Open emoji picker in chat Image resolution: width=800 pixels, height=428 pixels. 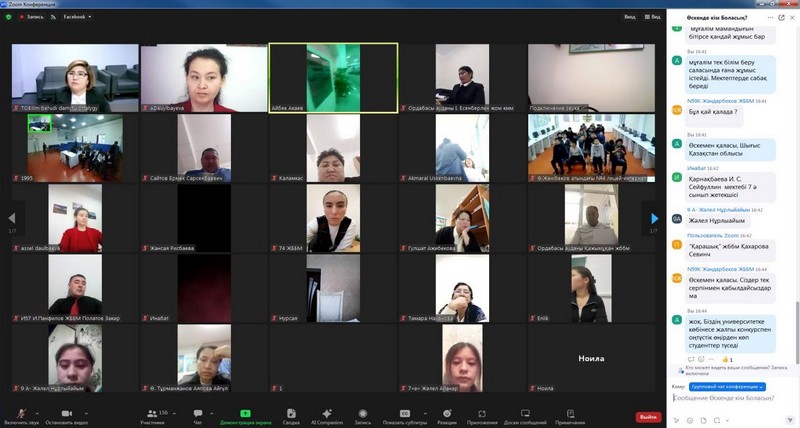pos(690,420)
